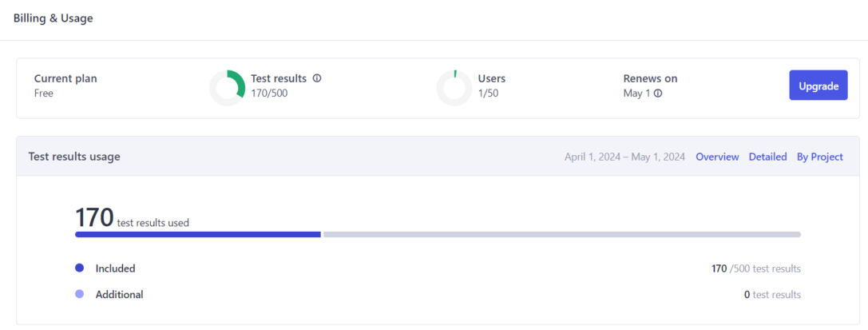Click the blue filled part of usage bar
Image resolution: width=868 pixels, height=330 pixels.
[x=197, y=234]
